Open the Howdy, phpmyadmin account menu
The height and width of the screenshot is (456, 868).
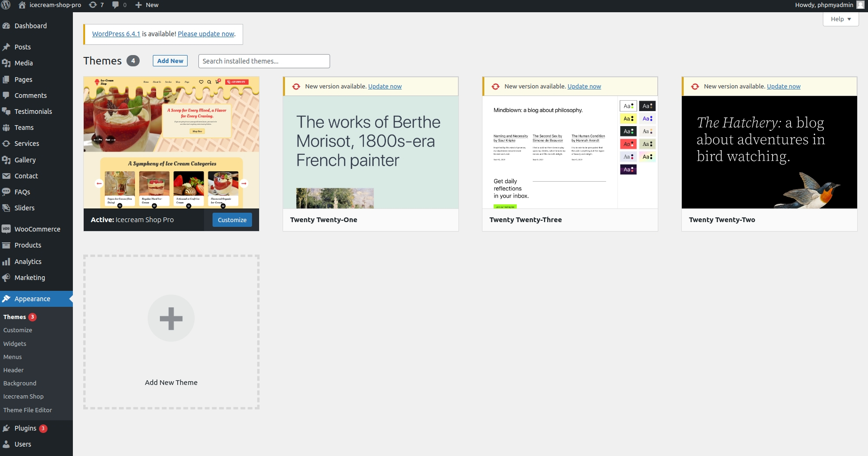pos(830,5)
